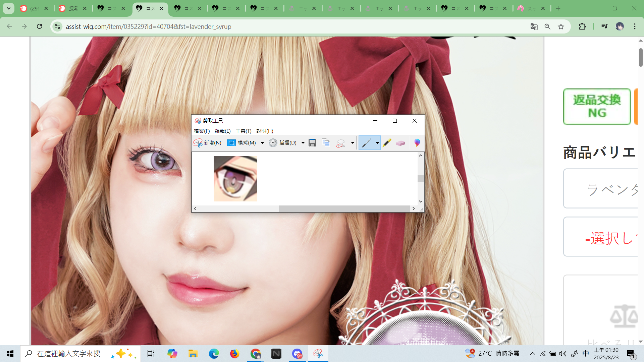Send snip via email envelope icon

[x=341, y=143]
